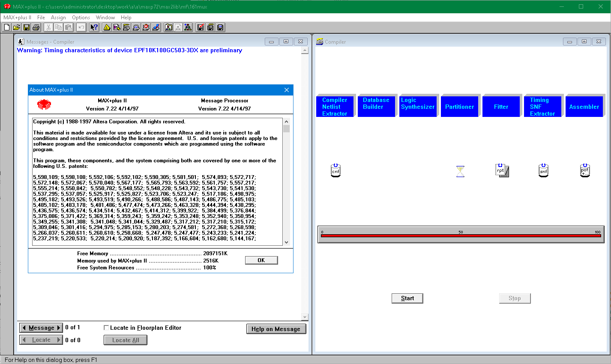Click the Help on Message button

coord(276,329)
